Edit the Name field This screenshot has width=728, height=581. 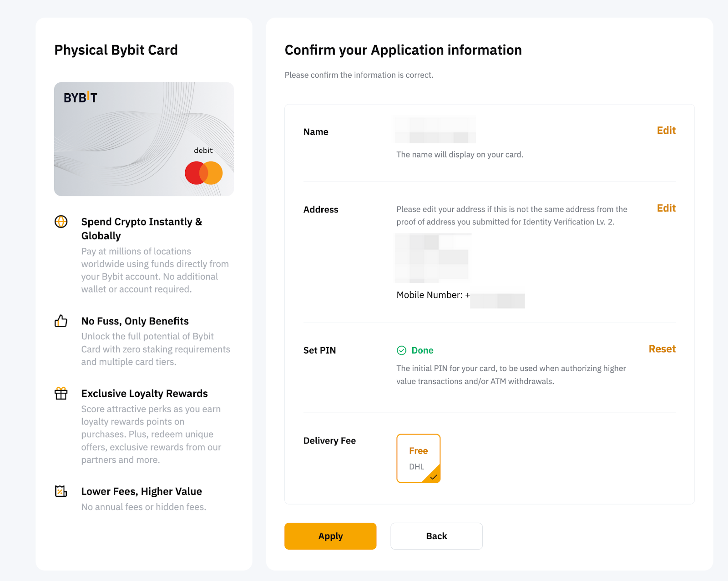pos(666,131)
